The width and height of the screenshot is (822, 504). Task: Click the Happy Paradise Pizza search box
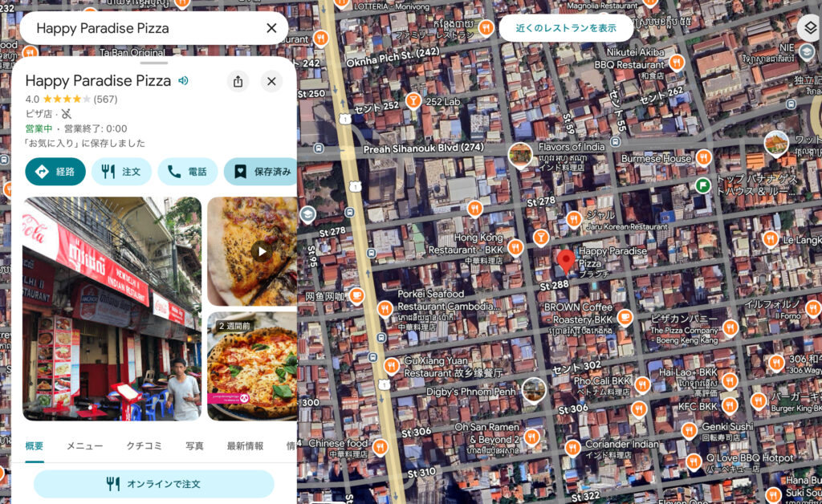tap(153, 28)
